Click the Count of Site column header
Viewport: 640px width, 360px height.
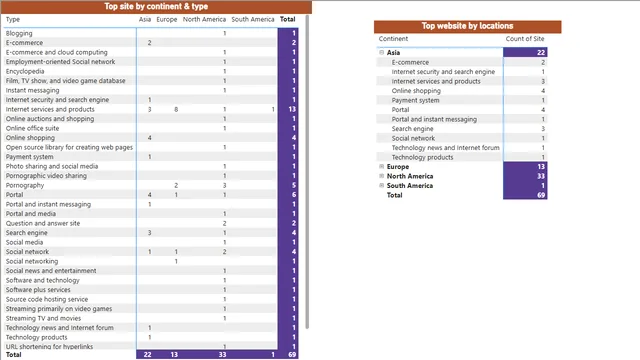[525, 39]
